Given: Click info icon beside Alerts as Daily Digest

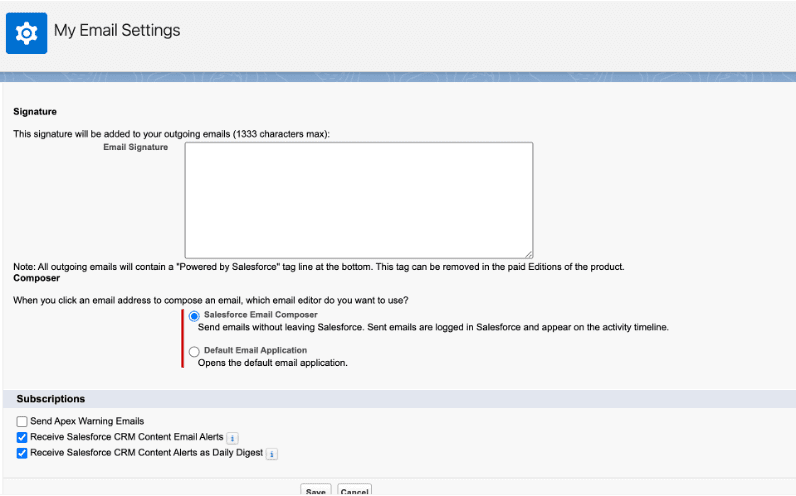Looking at the screenshot, I should point(271,454).
